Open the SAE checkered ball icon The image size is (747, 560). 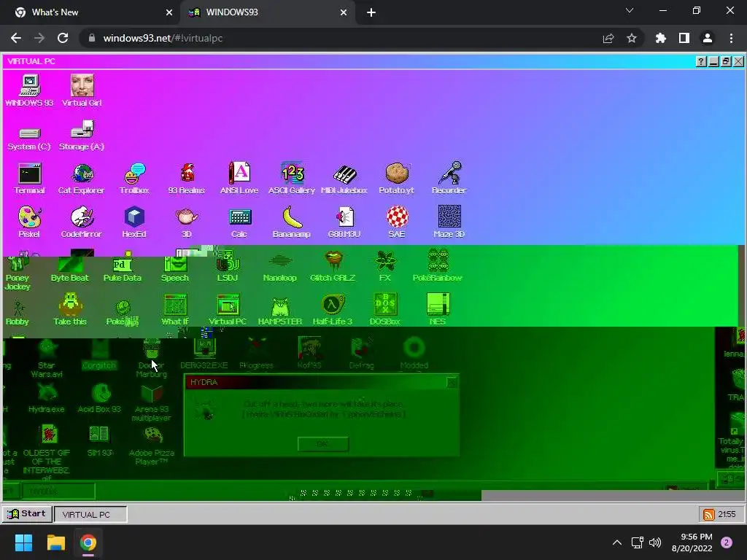coord(396,222)
